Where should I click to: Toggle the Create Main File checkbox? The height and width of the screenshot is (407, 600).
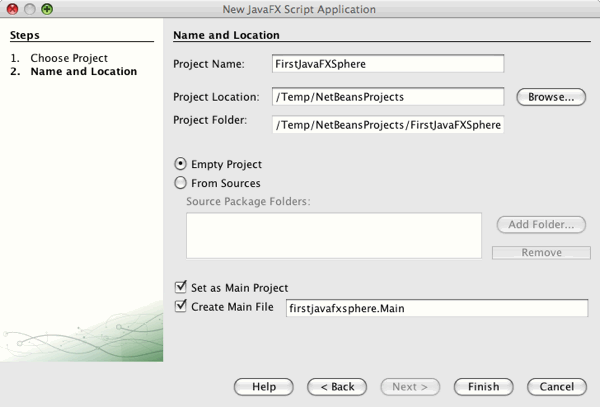tap(180, 306)
